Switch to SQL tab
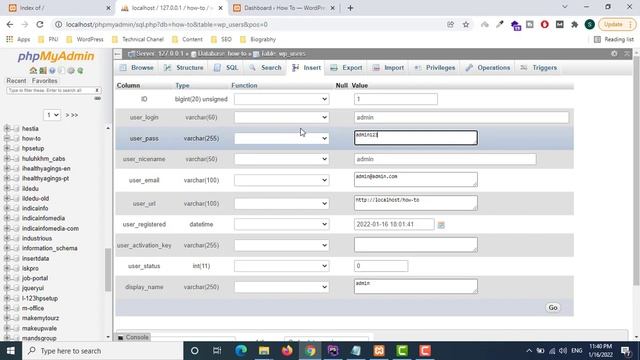 (227, 68)
